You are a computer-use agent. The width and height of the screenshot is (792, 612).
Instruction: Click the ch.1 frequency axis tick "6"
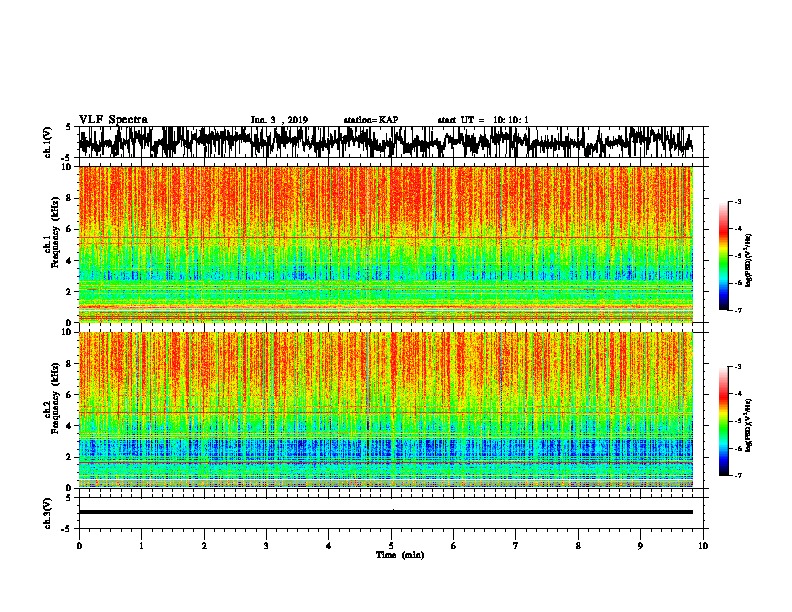69,229
